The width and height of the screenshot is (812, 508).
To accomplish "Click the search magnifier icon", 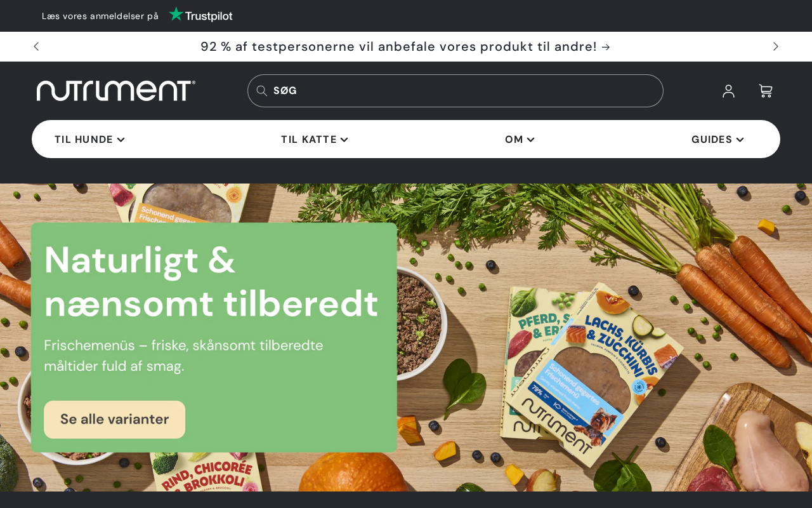I will pyautogui.click(x=261, y=91).
